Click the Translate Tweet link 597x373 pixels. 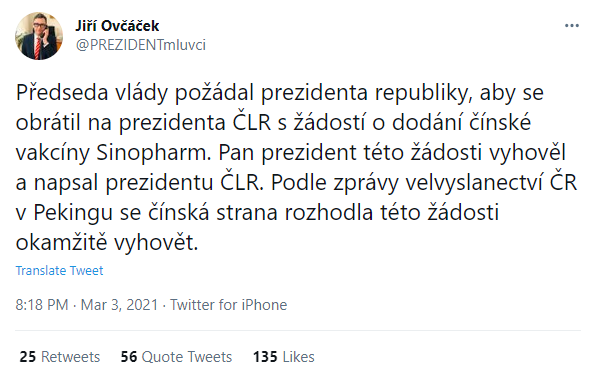click(x=59, y=270)
